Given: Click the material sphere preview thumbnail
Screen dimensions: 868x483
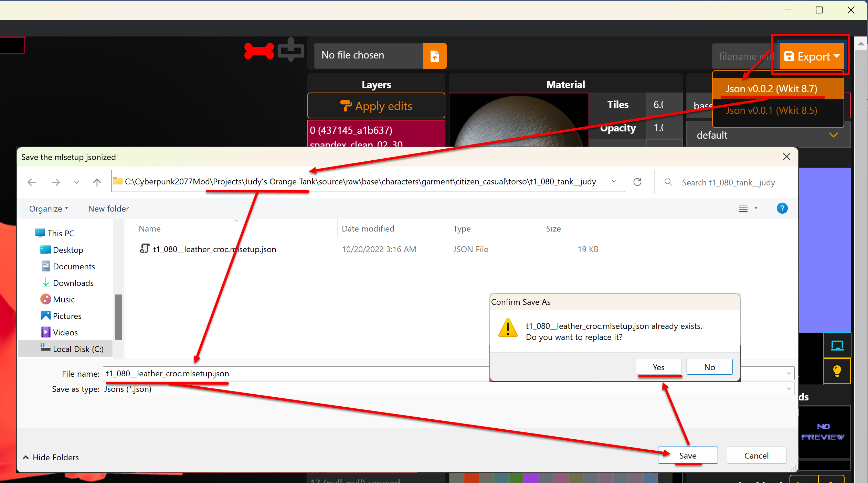Looking at the screenshot, I should coord(519,120).
